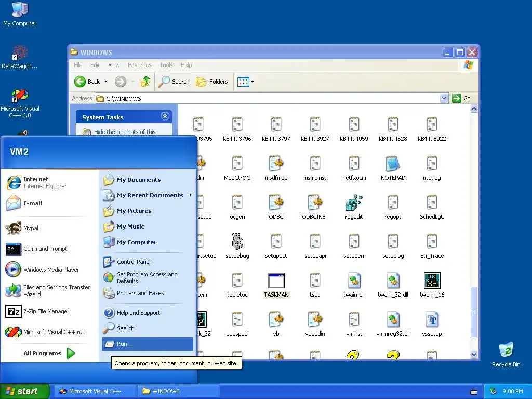Screen dimensions: 532x399
Task: Click the scrollbar down arrow
Action: point(474,354)
